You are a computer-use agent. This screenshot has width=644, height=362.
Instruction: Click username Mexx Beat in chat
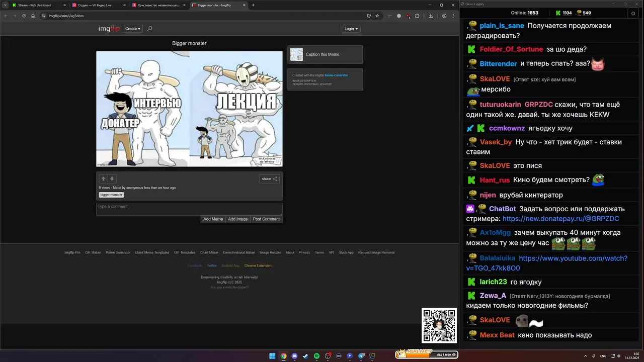tap(497, 335)
